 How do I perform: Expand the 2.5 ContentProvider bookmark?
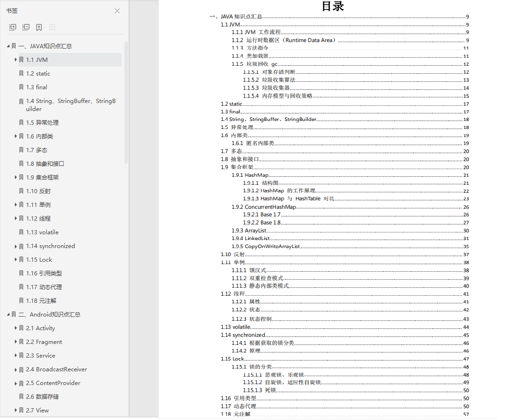tap(15, 384)
